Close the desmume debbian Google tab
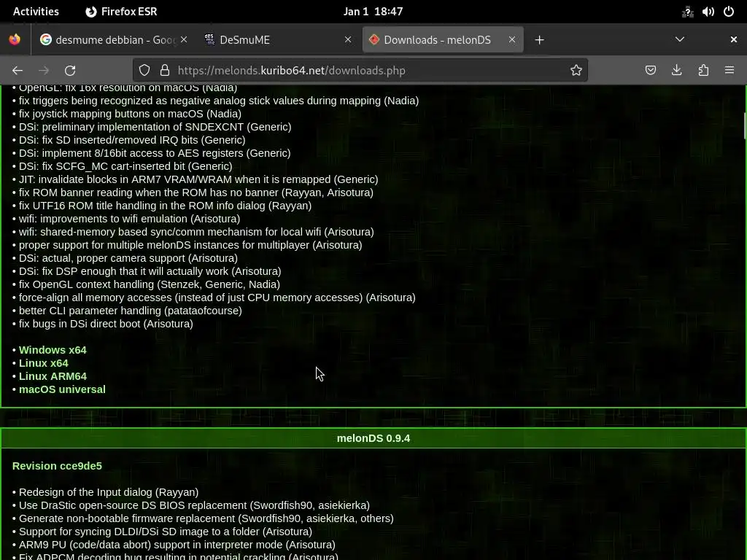Viewport: 747px width, 560px height. 184,40
